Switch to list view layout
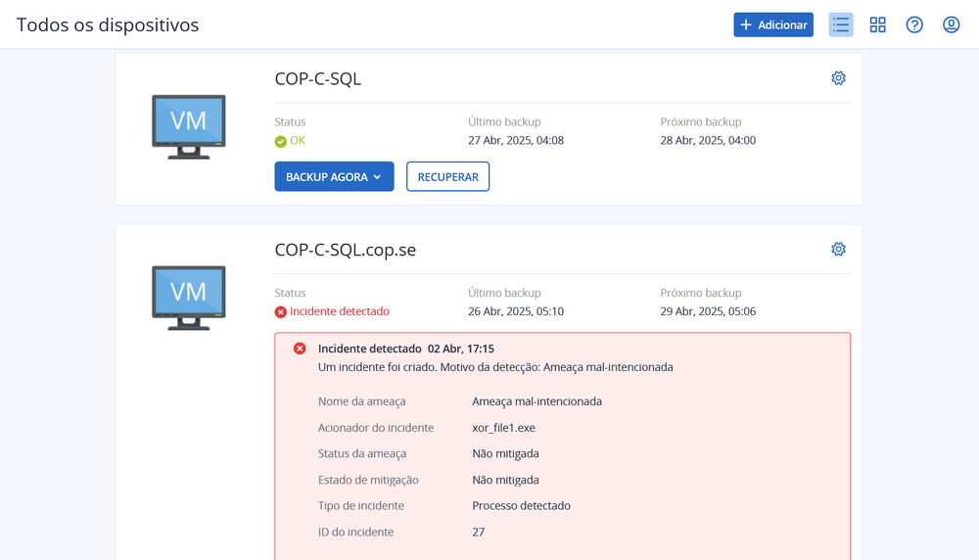 841,25
